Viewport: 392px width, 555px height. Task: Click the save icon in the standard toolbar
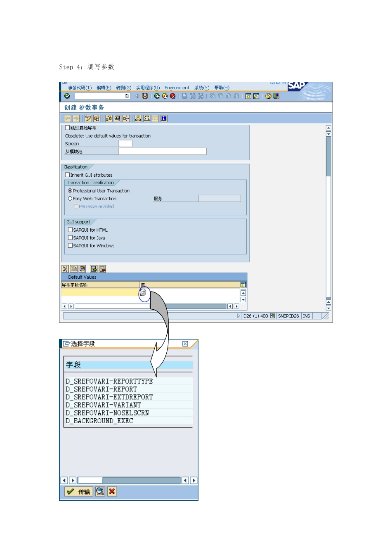(x=145, y=96)
